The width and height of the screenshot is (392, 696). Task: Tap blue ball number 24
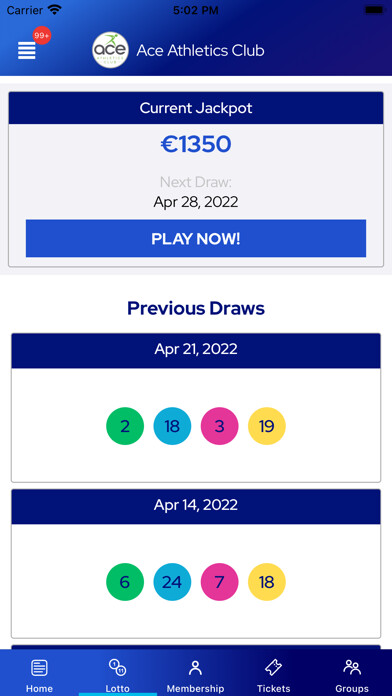172,582
